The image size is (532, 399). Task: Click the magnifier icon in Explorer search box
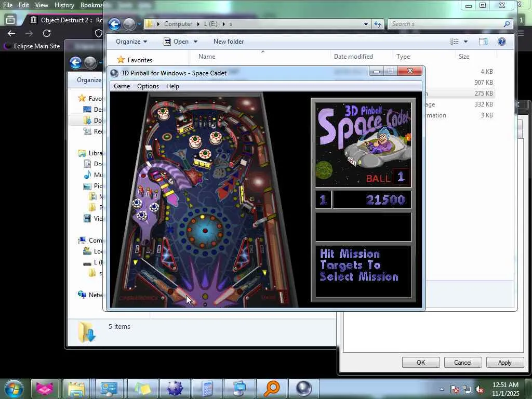pyautogui.click(x=507, y=24)
